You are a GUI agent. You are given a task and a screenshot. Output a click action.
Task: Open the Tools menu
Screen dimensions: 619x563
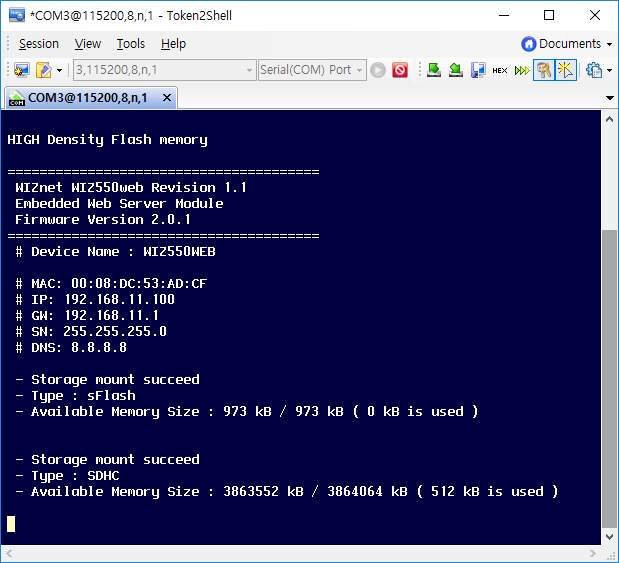(131, 44)
